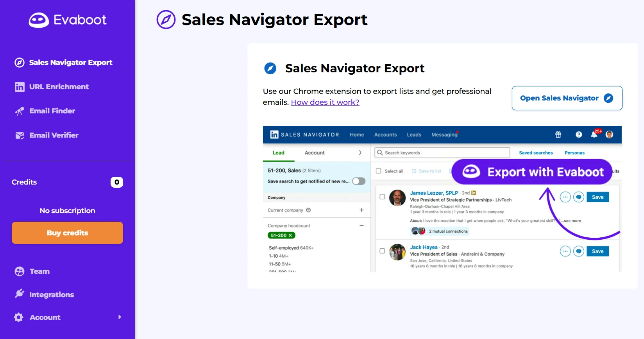644x339 pixels.
Task: Select Self-employed 640K+ headcount option
Action: coord(291,248)
